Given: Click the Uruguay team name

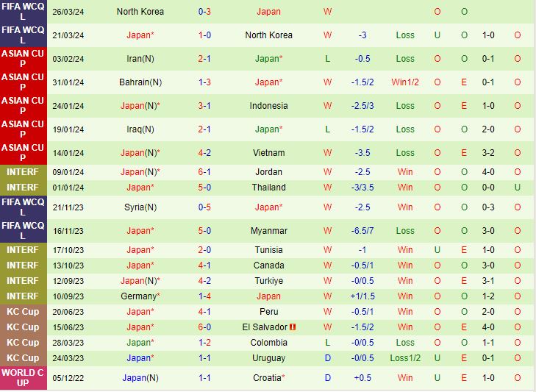Looking at the screenshot, I should point(268,358).
